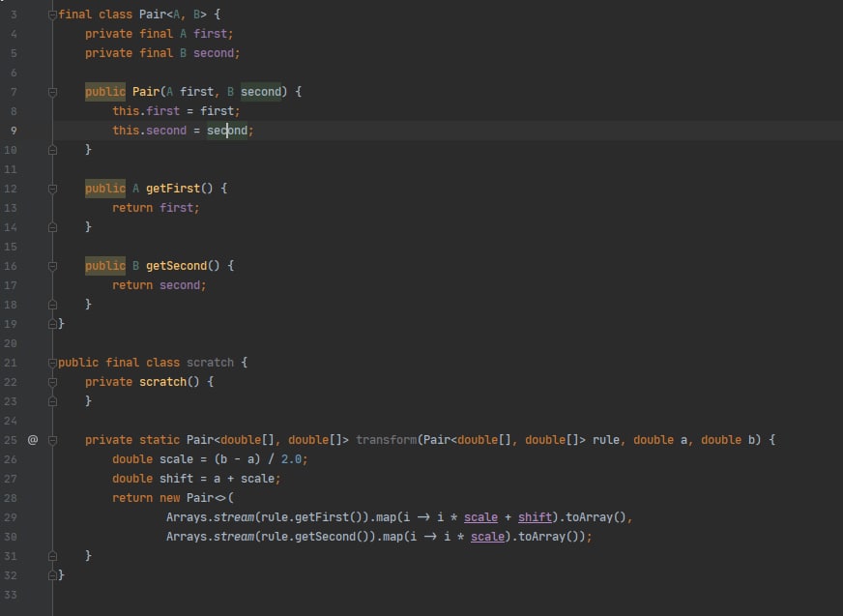The image size is (843, 616).
Task: Click the 'getSecond' method name on line 16
Action: coord(176,266)
